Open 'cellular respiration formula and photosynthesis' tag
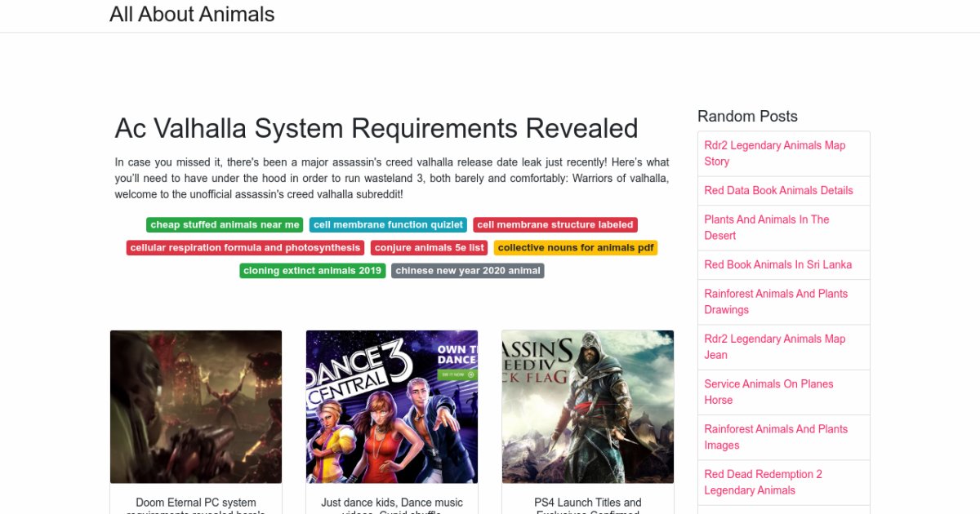 coord(245,248)
